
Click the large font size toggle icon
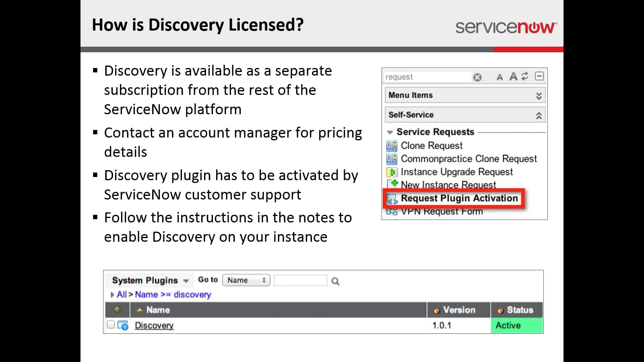point(513,76)
